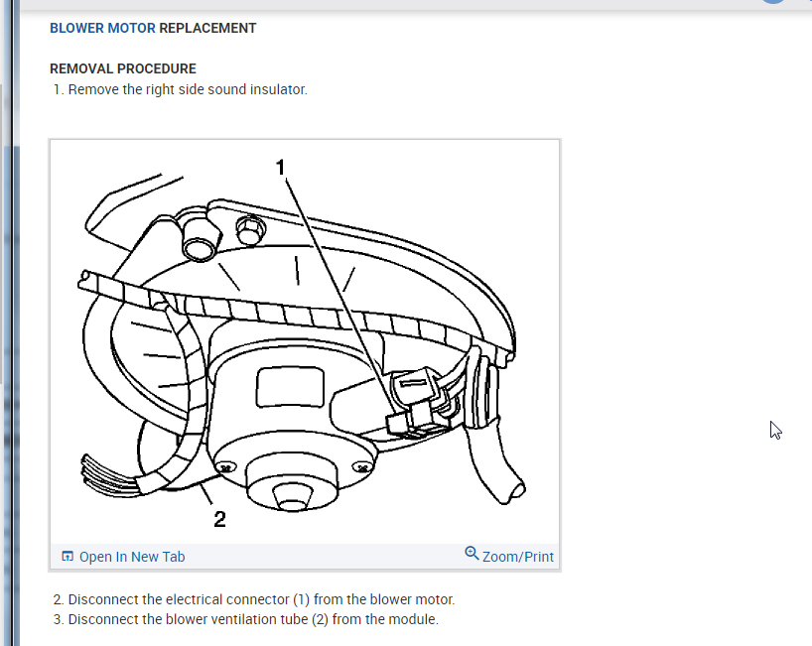Click Open In New Tab link

tap(132, 557)
